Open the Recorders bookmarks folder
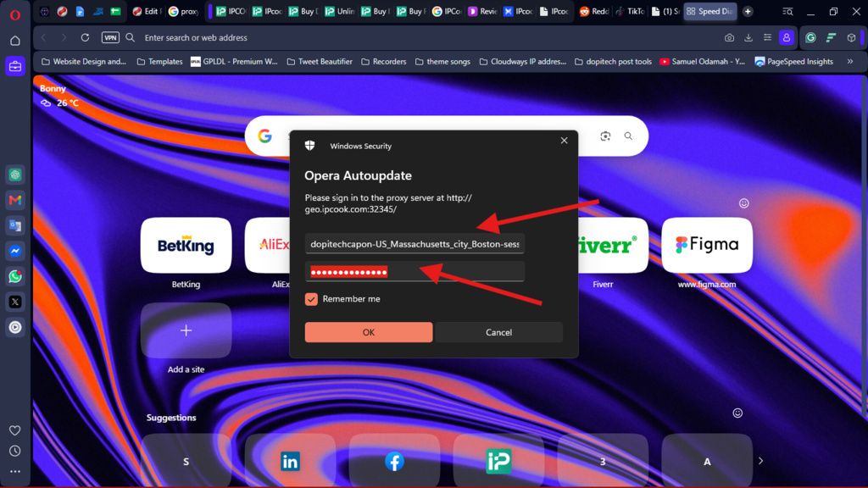868x488 pixels. point(384,61)
